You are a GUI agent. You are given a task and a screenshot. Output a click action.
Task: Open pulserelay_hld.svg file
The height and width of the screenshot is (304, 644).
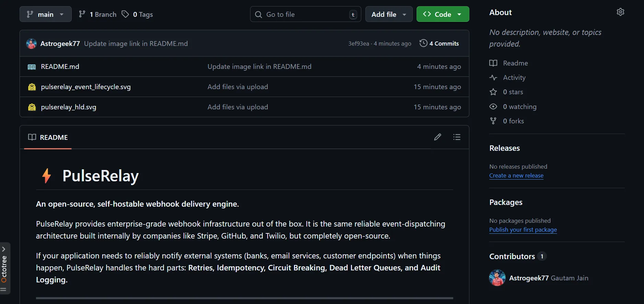pos(69,107)
